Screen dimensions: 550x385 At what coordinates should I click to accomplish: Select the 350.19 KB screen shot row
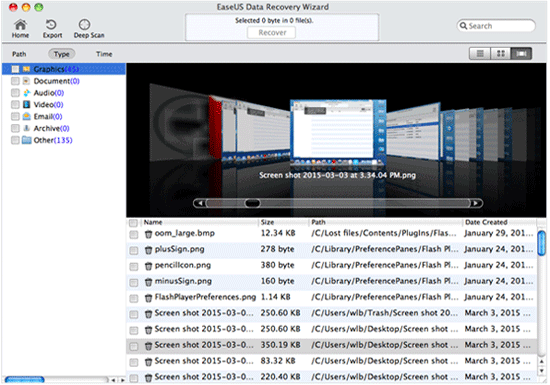[331, 345]
